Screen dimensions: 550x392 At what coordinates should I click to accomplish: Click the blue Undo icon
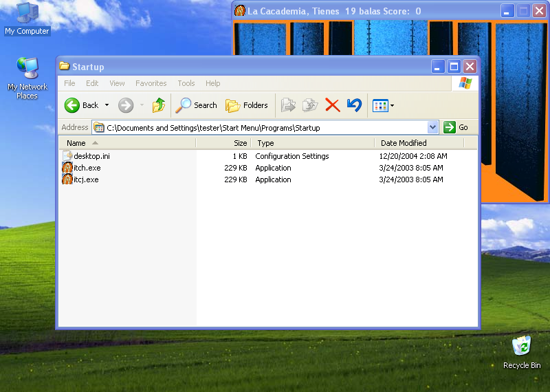(354, 105)
